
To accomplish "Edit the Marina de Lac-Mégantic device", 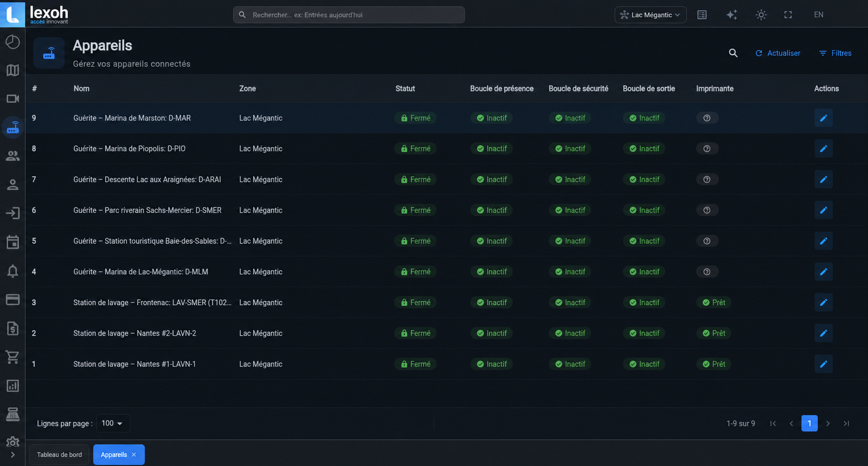I will pyautogui.click(x=823, y=272).
